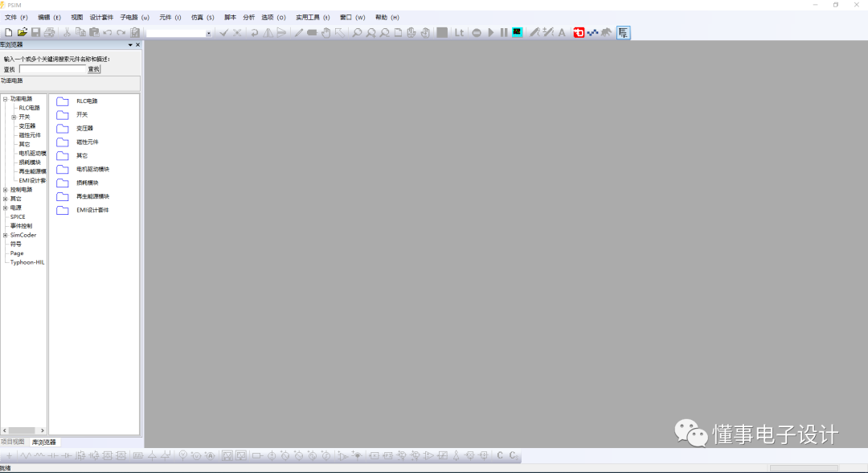This screenshot has height=473, width=868.
Task: Open an existing circuit file
Action: coord(22,32)
